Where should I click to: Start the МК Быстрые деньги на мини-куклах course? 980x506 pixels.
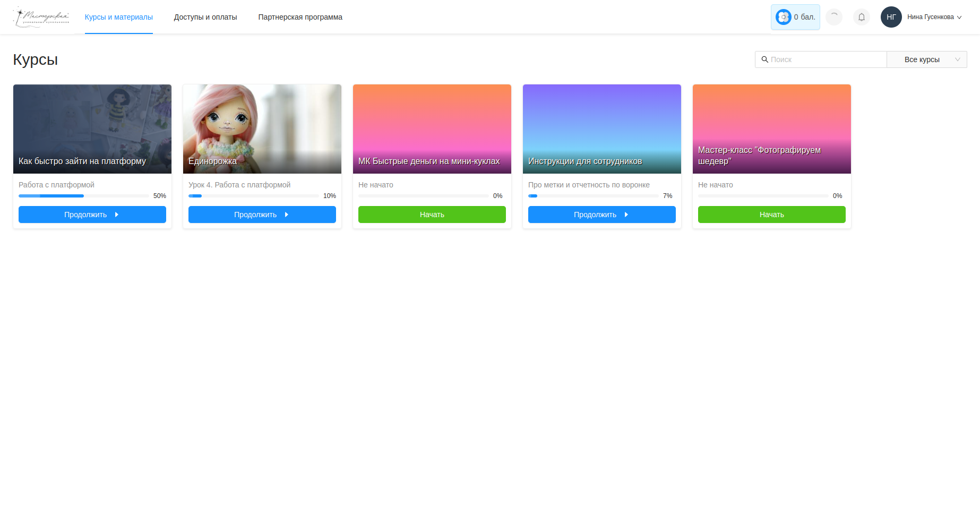tap(432, 215)
